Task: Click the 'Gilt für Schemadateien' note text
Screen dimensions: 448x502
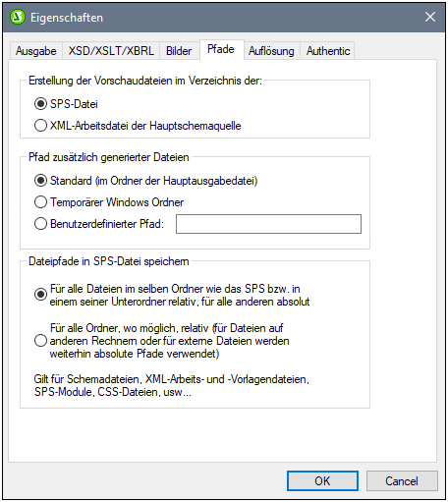Action: pos(172,385)
